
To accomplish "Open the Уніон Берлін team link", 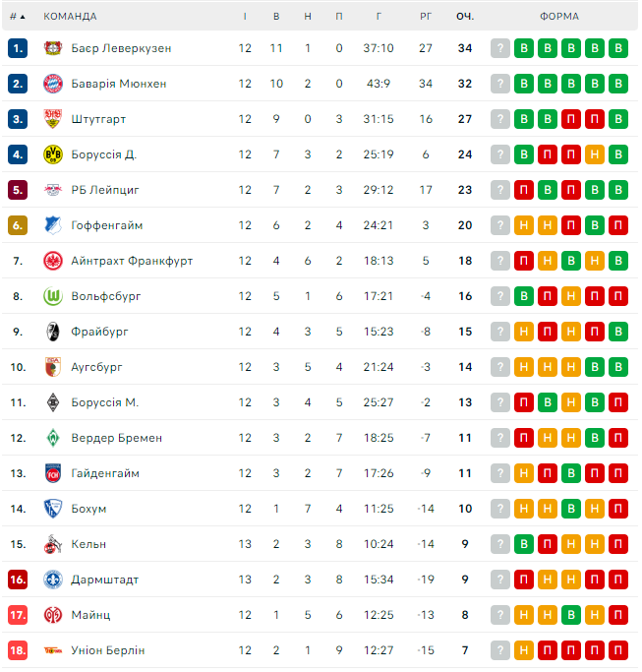I will [108, 650].
